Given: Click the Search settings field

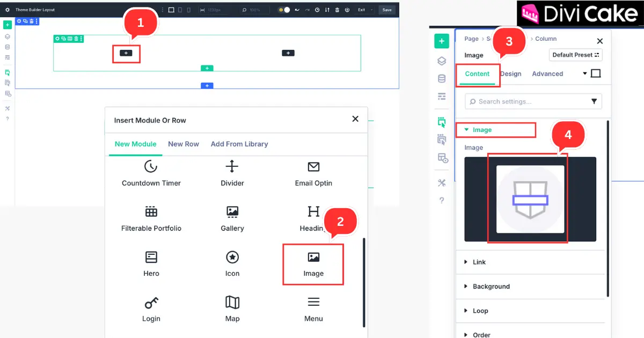Looking at the screenshot, I should 533,101.
